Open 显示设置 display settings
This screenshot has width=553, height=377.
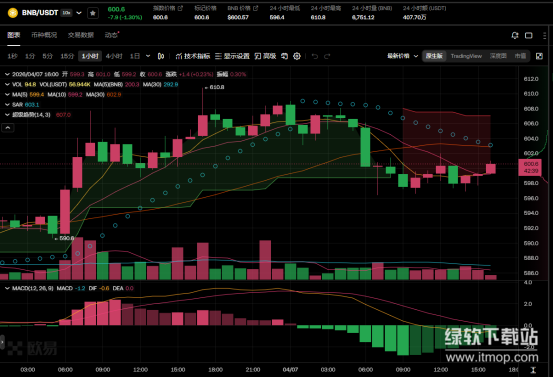coord(232,56)
